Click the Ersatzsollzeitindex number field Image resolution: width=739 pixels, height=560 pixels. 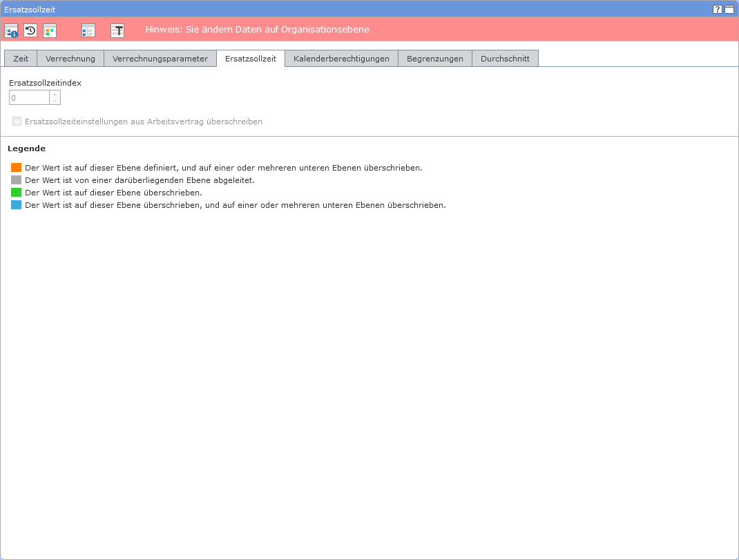tap(29, 98)
